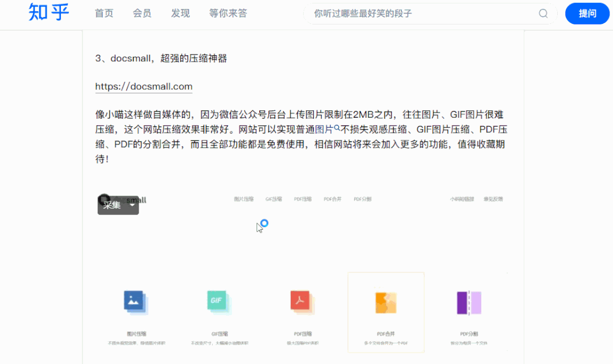The width and height of the screenshot is (613, 364).
Task: Click the green GIF compression icon
Action: [219, 302]
